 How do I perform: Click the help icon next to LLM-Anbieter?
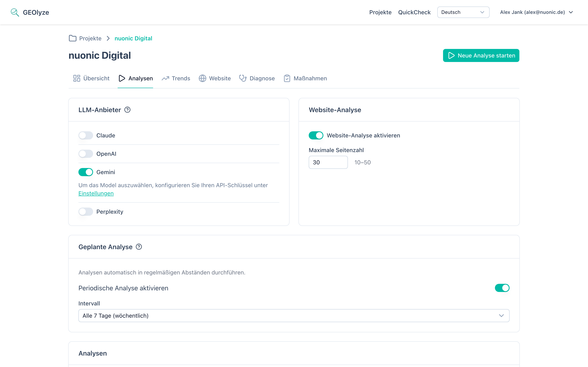(x=128, y=110)
